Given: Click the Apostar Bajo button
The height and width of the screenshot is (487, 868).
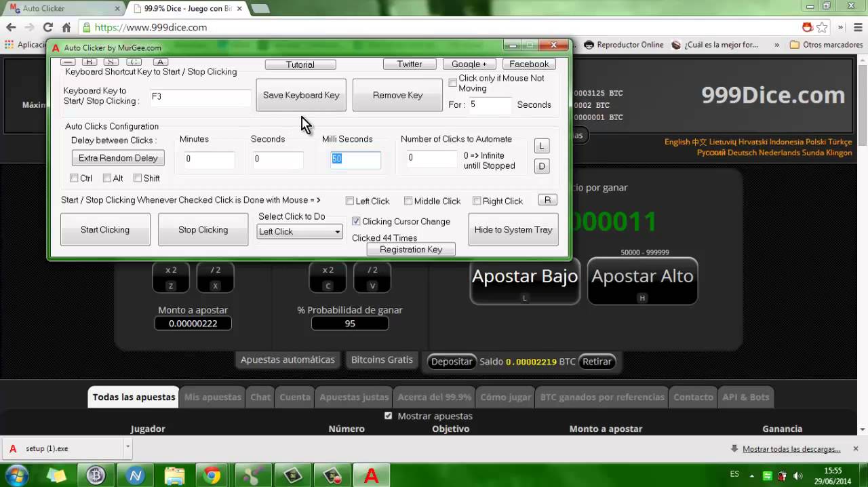Looking at the screenshot, I should pos(525,280).
